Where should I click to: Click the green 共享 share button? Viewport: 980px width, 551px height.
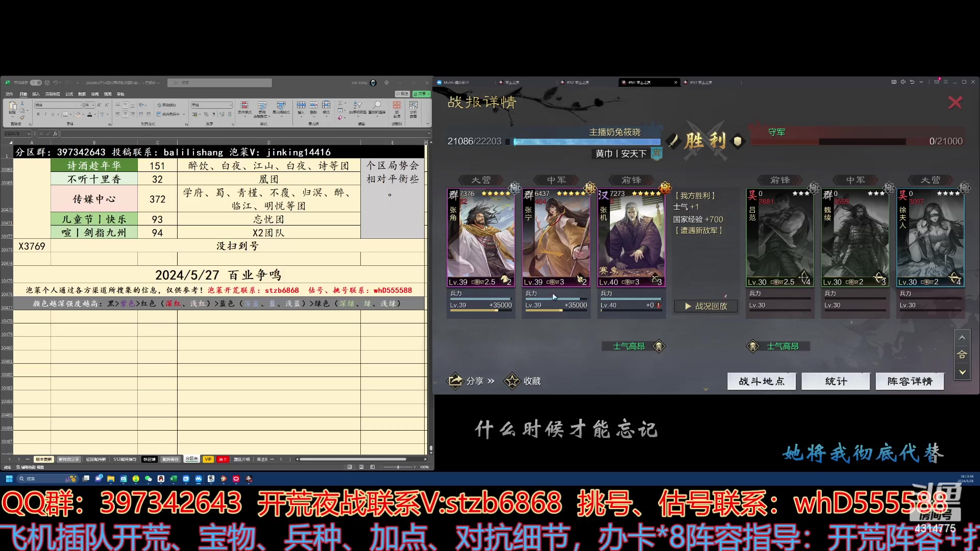pyautogui.click(x=421, y=94)
